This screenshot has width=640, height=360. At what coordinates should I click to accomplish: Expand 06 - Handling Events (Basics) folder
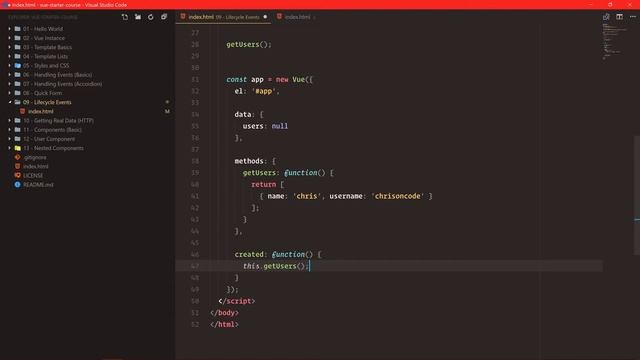(x=9, y=75)
